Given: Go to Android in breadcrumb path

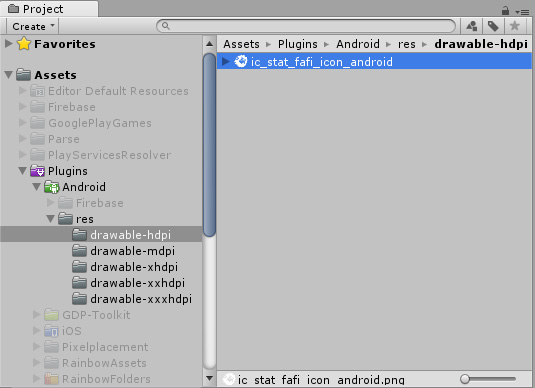Looking at the screenshot, I should pos(358,44).
